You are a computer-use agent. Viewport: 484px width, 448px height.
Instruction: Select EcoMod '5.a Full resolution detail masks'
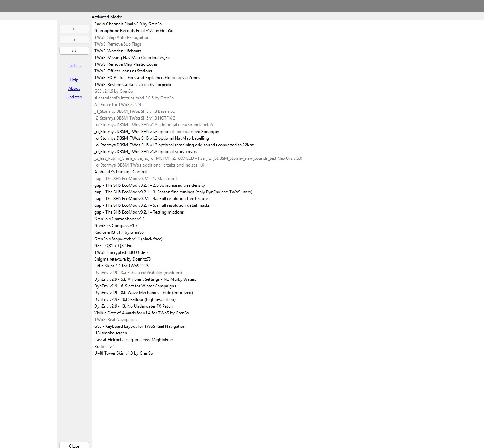[152, 205]
